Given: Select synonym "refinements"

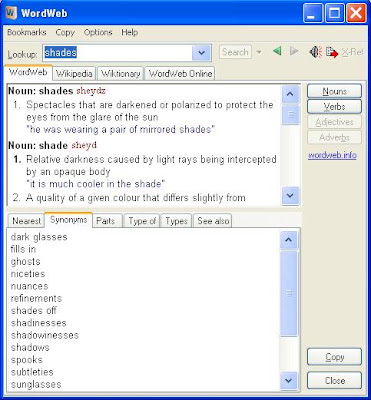Looking at the screenshot, I should (36, 298).
